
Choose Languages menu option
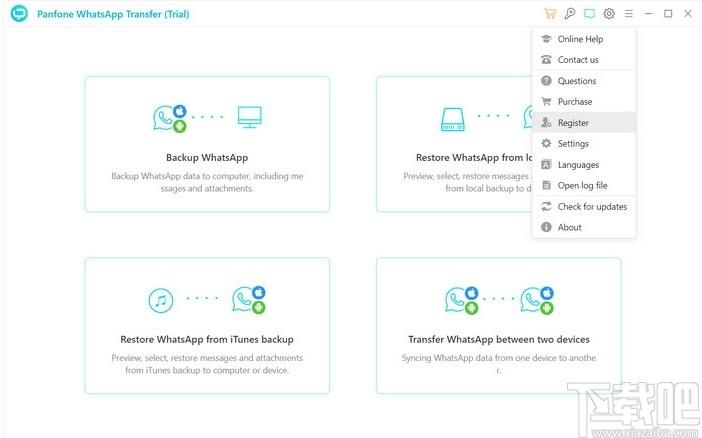pyautogui.click(x=584, y=165)
